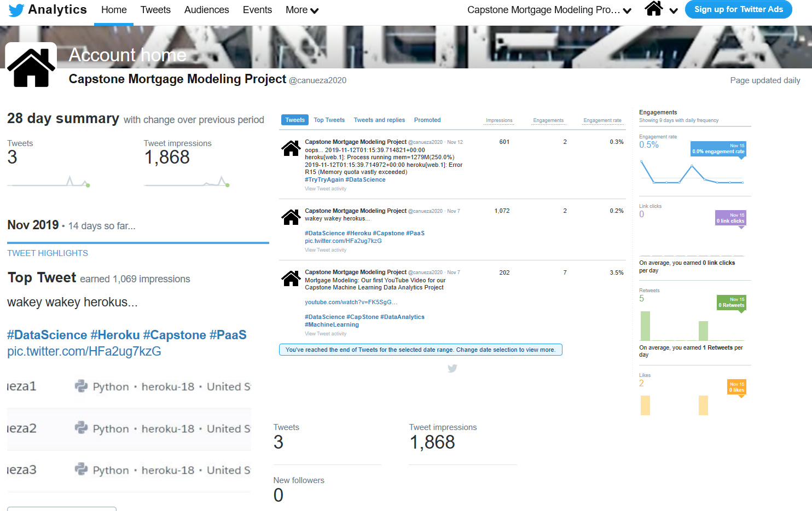Click Python icon in ieza2 row
The height and width of the screenshot is (511, 812).
click(x=81, y=428)
